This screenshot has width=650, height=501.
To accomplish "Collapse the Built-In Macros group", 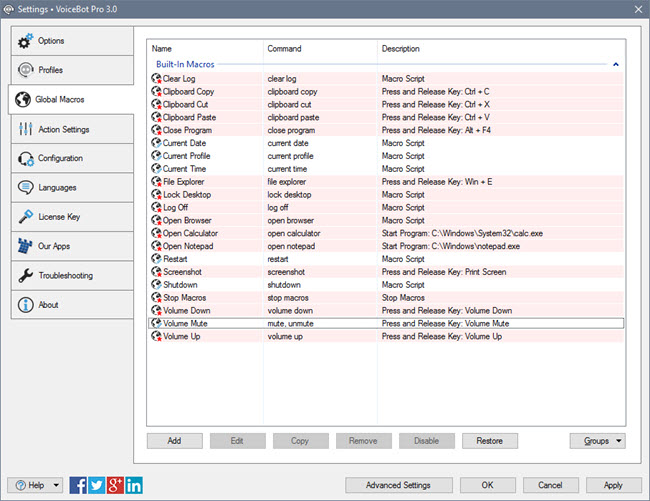I will pyautogui.click(x=616, y=64).
